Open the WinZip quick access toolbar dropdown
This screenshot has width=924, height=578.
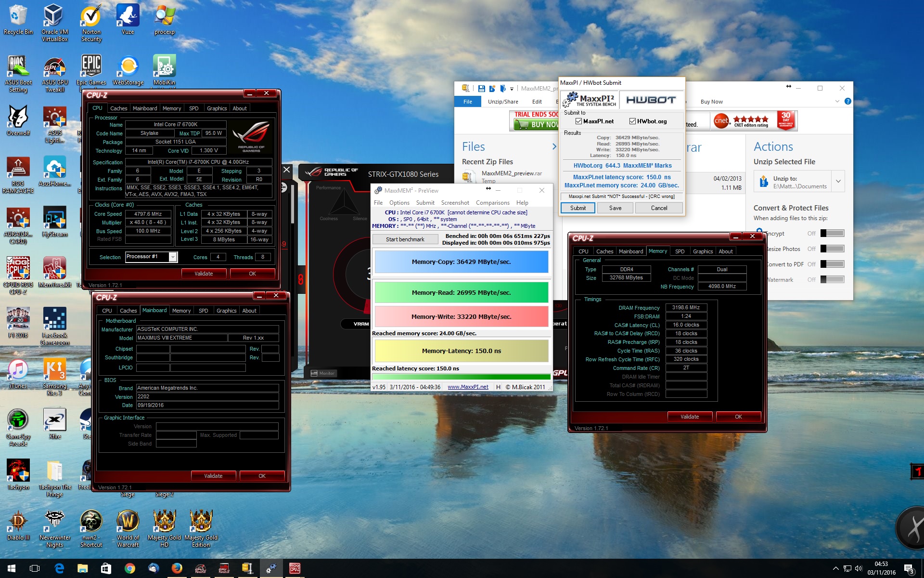512,89
